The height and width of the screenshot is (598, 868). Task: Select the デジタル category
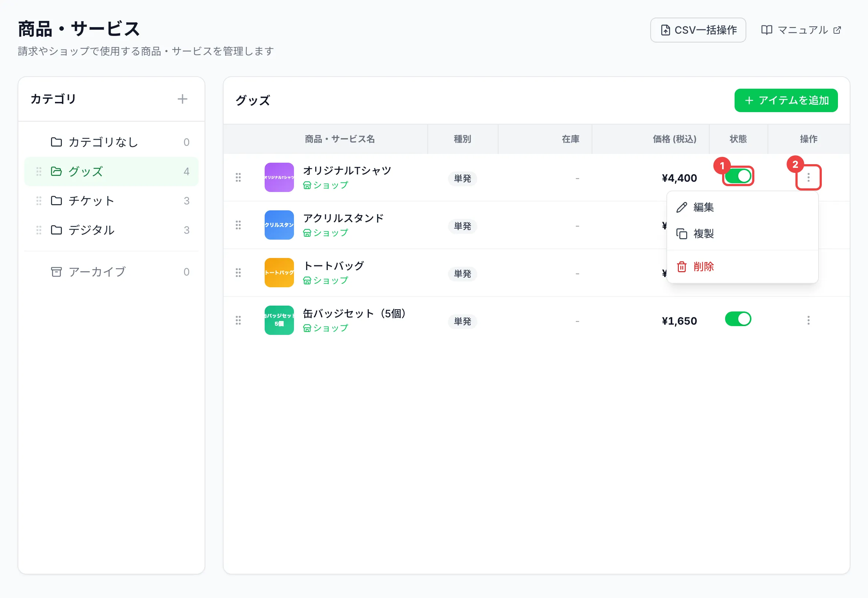coord(111,230)
